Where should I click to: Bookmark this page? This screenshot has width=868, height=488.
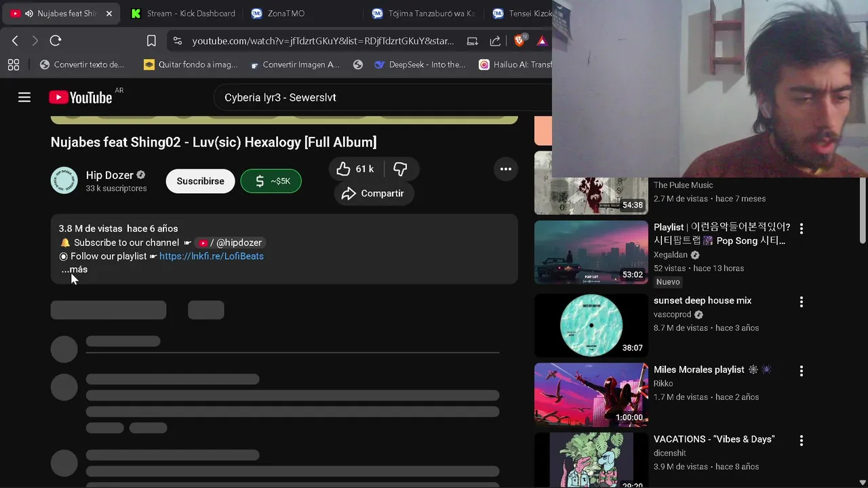pos(151,41)
